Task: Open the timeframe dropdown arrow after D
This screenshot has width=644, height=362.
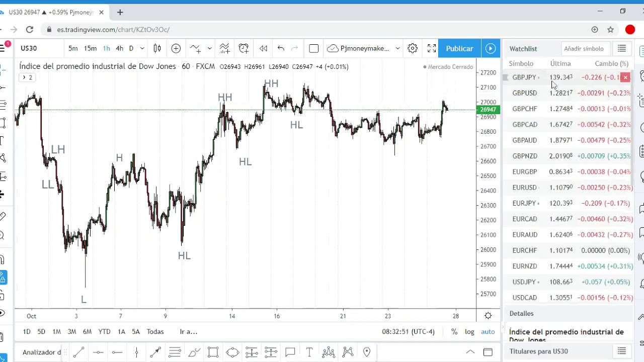Action: [x=142, y=48]
